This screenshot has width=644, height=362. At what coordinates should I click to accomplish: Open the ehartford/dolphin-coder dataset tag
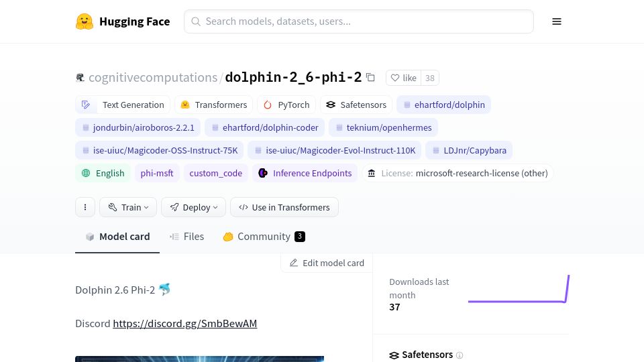[264, 127]
